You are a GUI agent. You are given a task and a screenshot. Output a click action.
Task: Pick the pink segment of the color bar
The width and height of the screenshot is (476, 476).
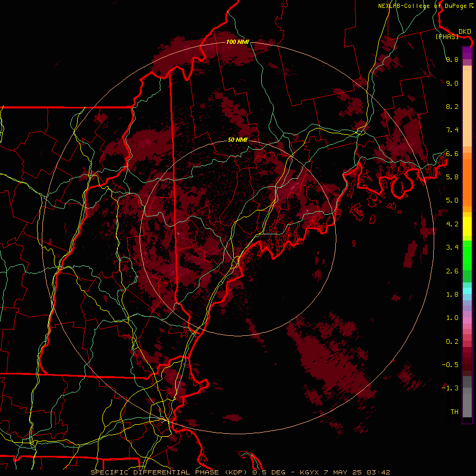click(467, 321)
